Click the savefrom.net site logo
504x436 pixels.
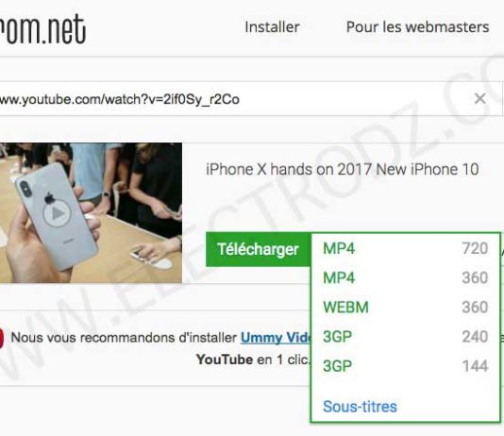42,29
